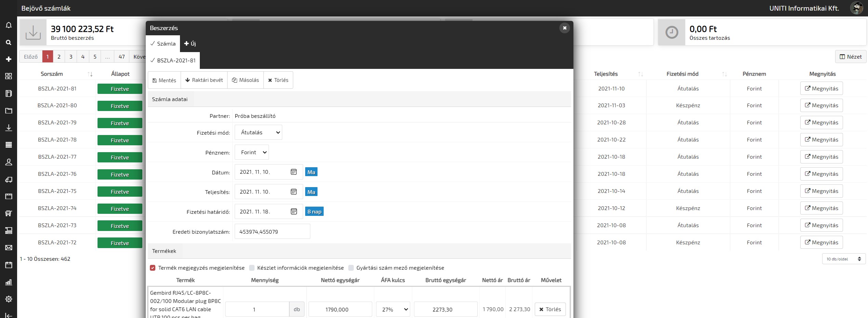
Task: Open the search icon in left sidebar
Action: (9, 42)
